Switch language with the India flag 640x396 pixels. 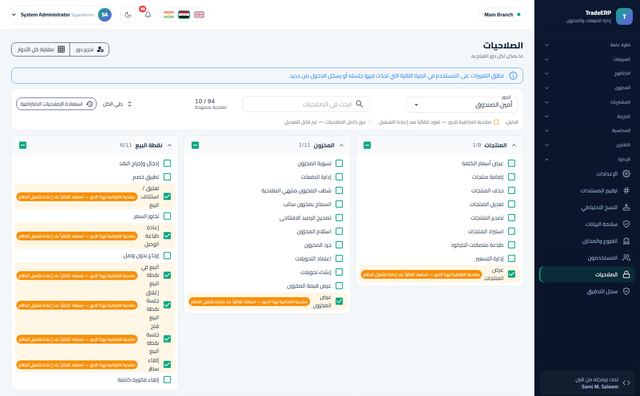pyautogui.click(x=169, y=15)
